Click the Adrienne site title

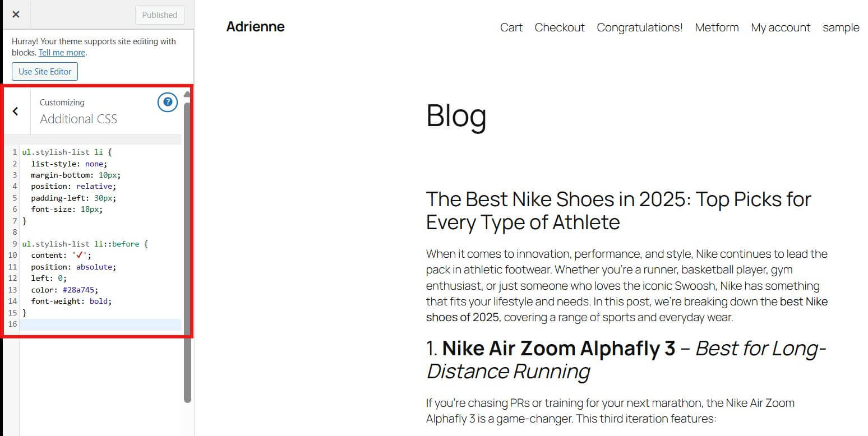255,26
